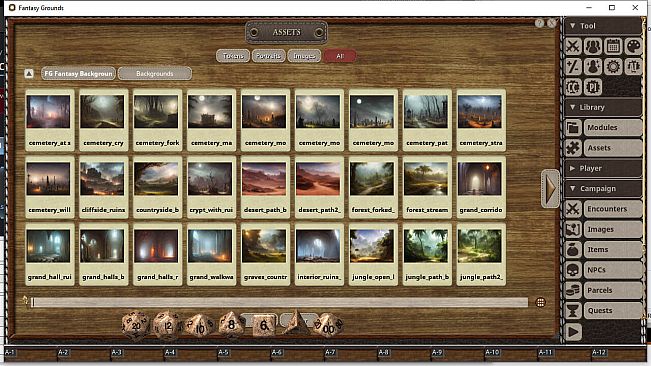Click the PI tool icon
The width and height of the screenshot is (651, 366).
(593, 87)
